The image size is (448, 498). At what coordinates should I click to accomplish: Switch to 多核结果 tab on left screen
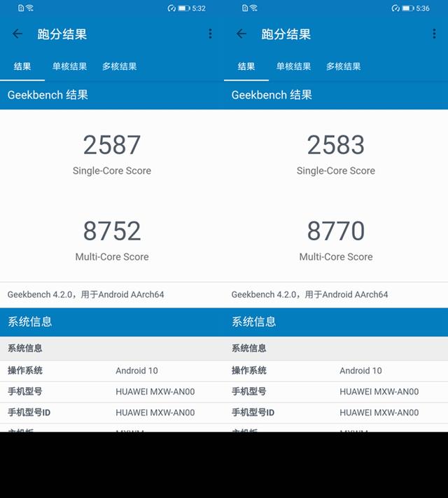pyautogui.click(x=120, y=67)
